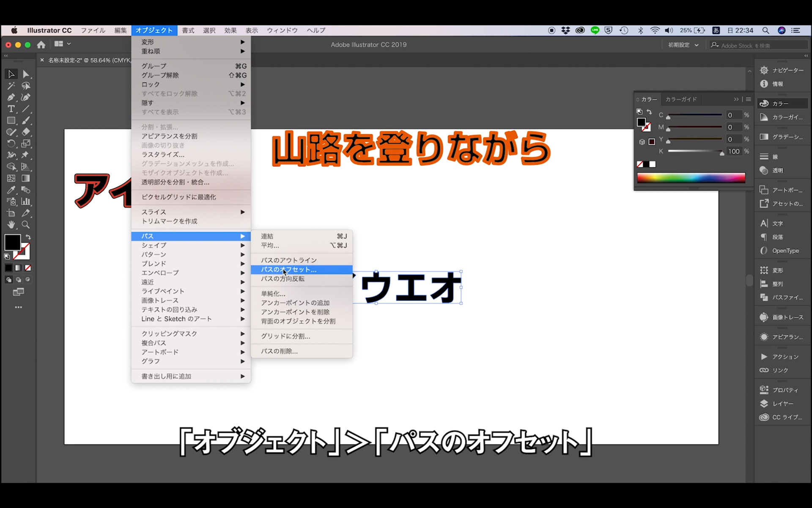
Task: Select the Selection tool arrow
Action: click(x=11, y=74)
